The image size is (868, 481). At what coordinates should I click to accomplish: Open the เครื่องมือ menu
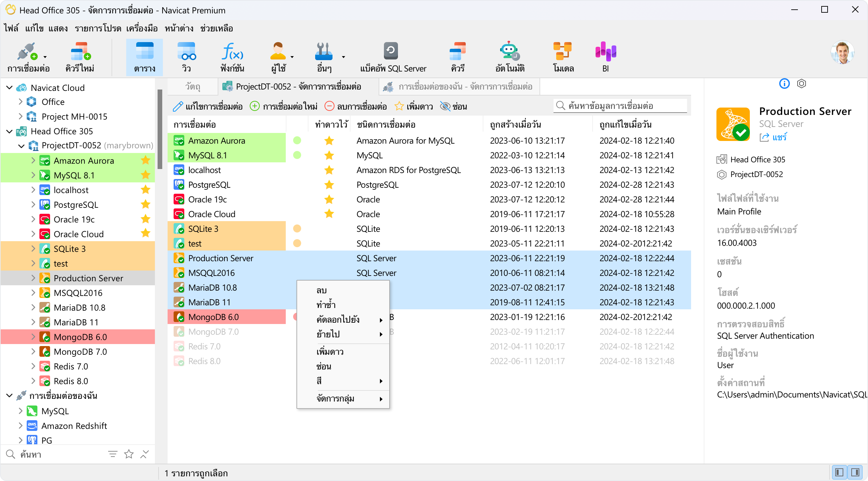pyautogui.click(x=142, y=28)
